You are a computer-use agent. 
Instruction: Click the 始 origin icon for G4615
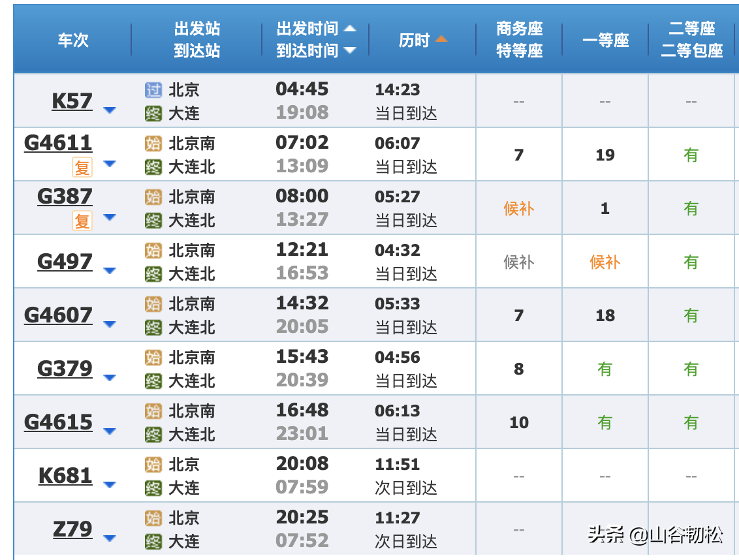[x=153, y=411]
